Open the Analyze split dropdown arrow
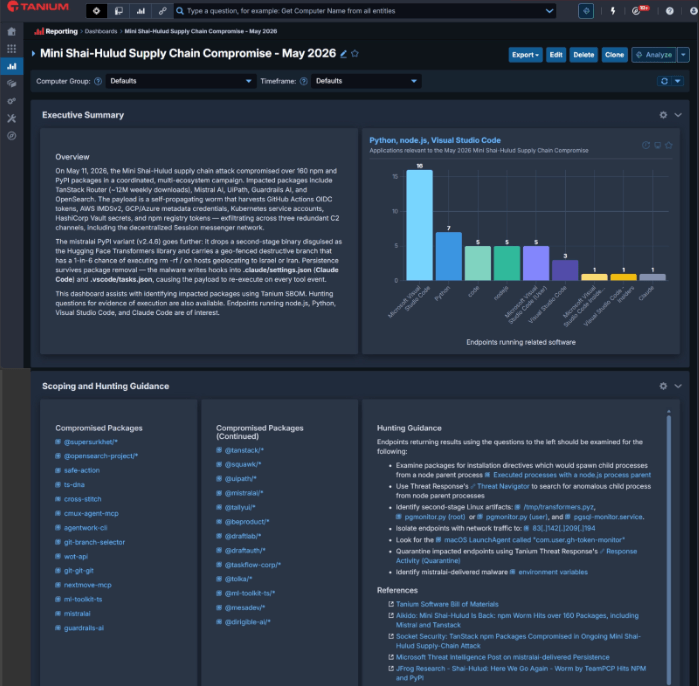Screen dimensions: 699x686 (x=683, y=55)
